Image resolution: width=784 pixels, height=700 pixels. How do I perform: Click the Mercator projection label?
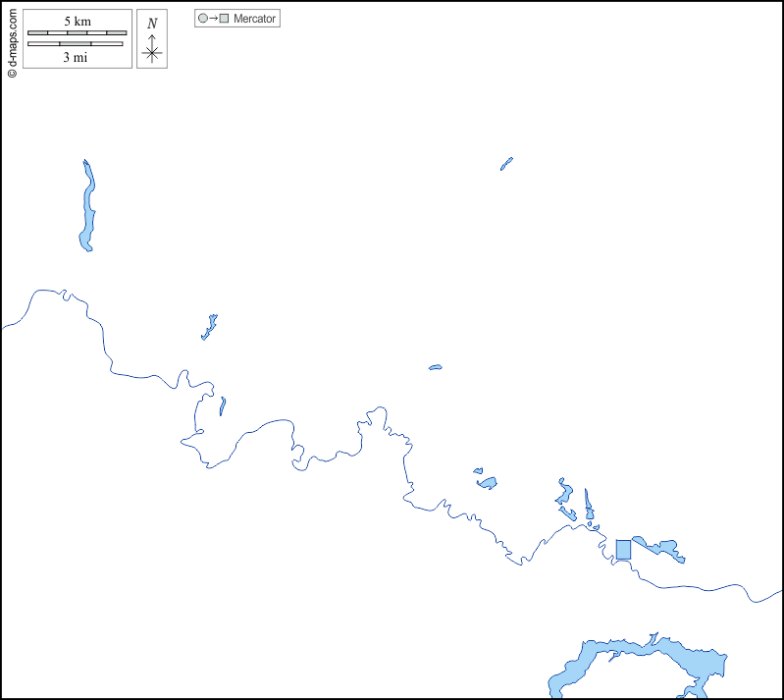pyautogui.click(x=254, y=19)
